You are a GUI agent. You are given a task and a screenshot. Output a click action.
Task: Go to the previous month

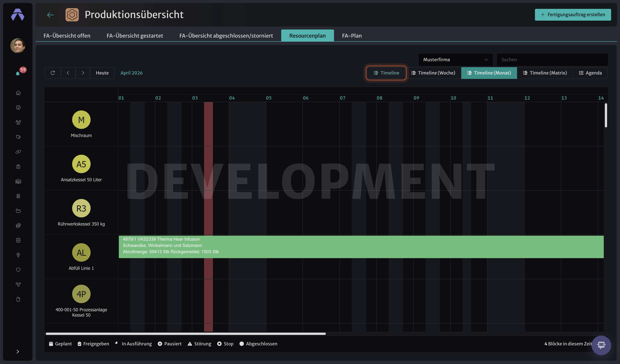[x=68, y=73]
